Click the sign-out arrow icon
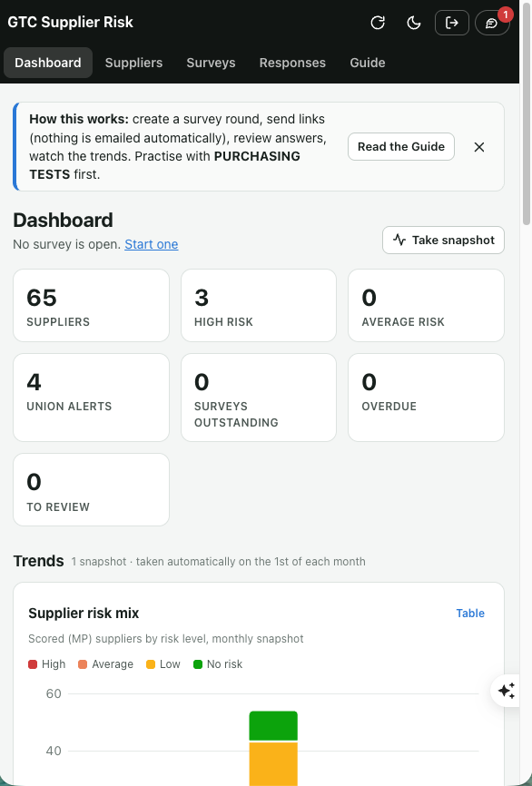This screenshot has height=786, width=532. tap(452, 23)
